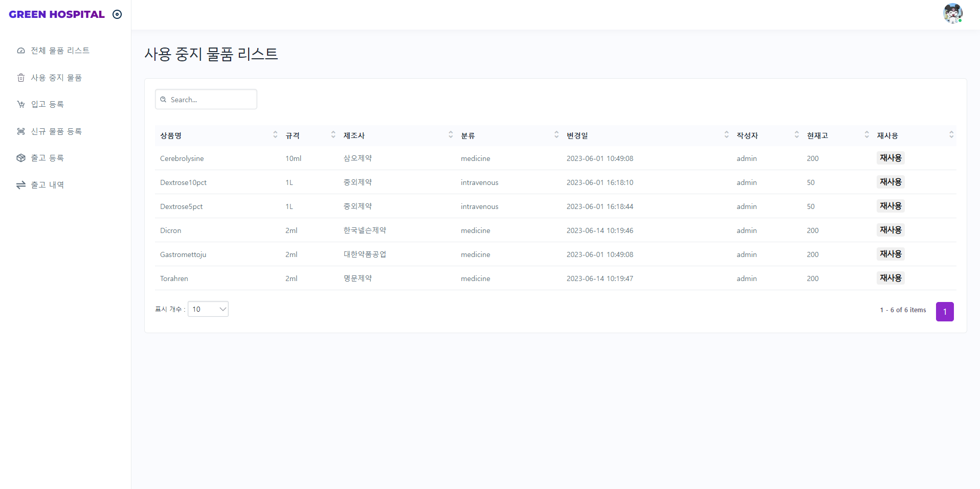Open 전체 물품 리스트 menu item
Screen dimensions: 980x489
point(60,51)
